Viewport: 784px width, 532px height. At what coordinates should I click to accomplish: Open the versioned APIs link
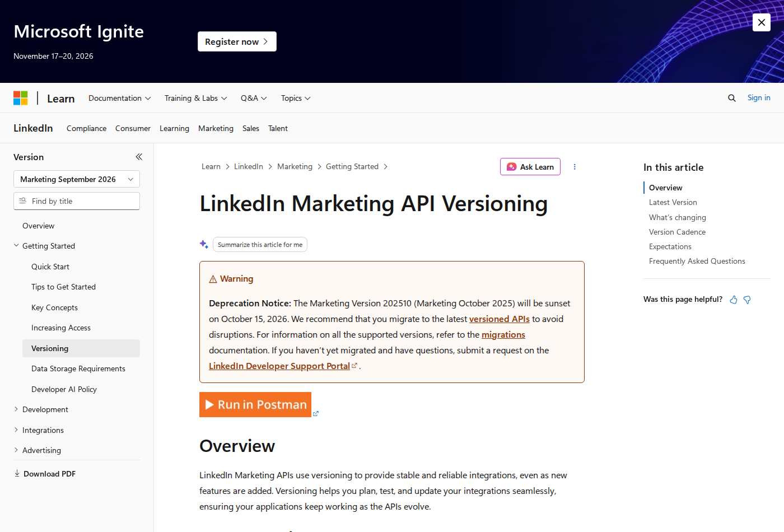(500, 319)
